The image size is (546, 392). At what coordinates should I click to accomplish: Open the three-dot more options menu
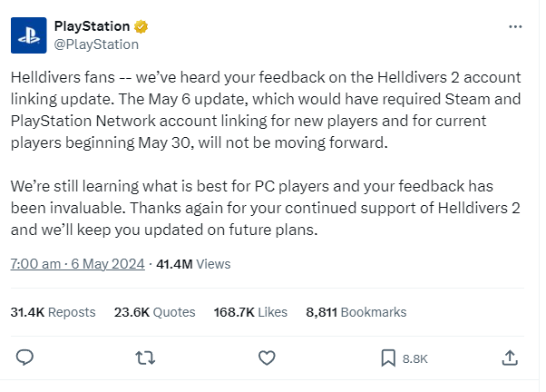[515, 27]
